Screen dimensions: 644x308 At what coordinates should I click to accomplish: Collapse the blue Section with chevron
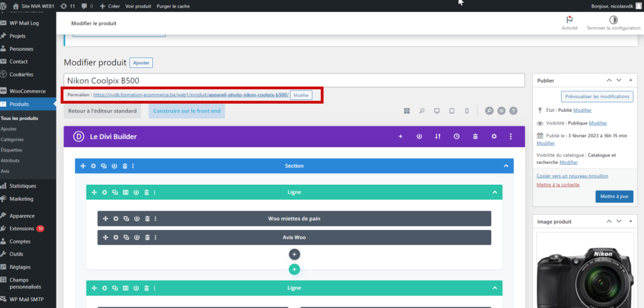(x=506, y=166)
